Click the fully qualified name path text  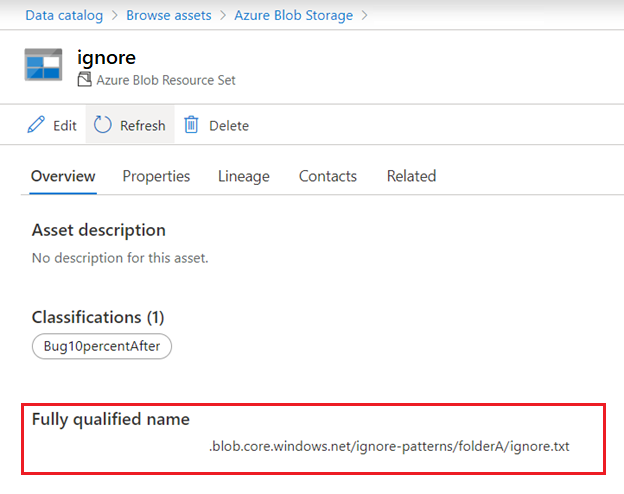[389, 446]
